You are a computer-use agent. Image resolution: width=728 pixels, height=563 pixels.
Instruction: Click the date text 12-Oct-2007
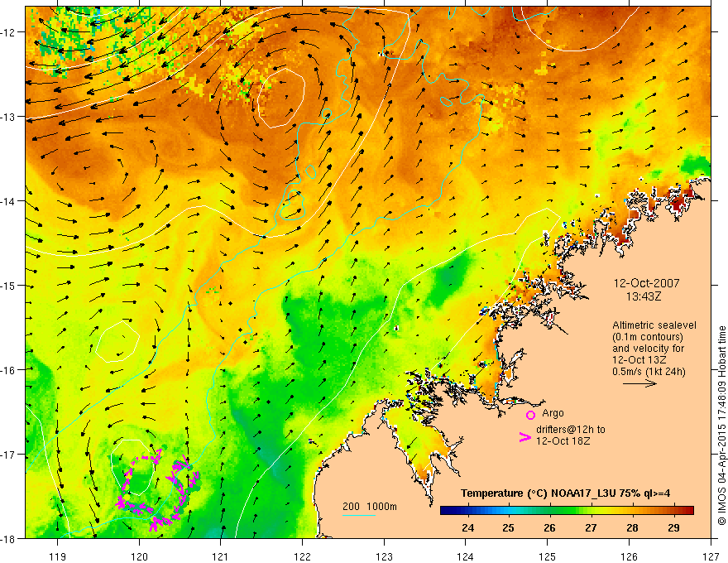[646, 283]
